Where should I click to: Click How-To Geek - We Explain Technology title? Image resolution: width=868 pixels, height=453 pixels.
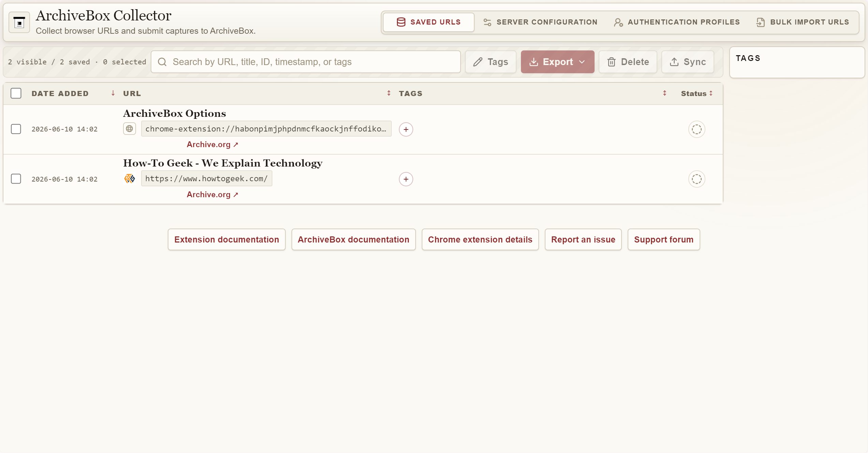click(x=223, y=163)
